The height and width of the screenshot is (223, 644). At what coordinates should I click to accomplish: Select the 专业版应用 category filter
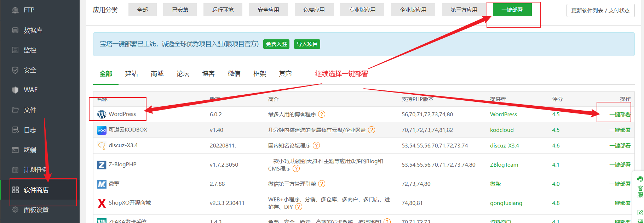click(362, 10)
